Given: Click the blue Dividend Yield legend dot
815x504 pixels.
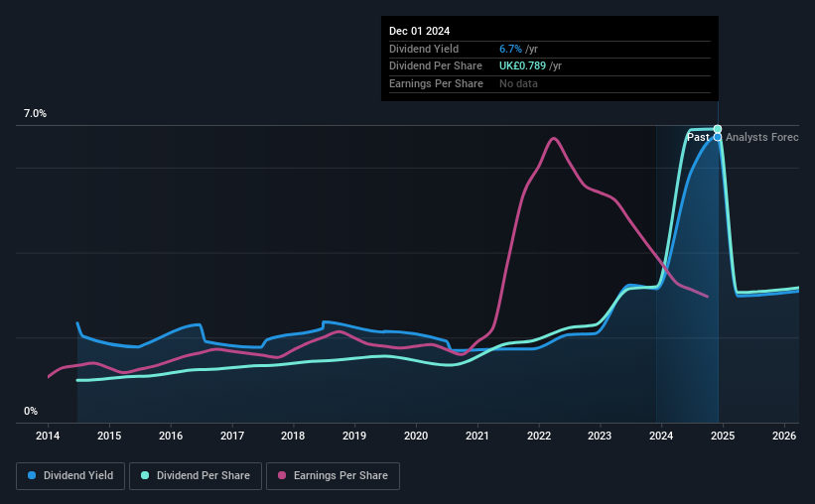Looking at the screenshot, I should (32, 475).
